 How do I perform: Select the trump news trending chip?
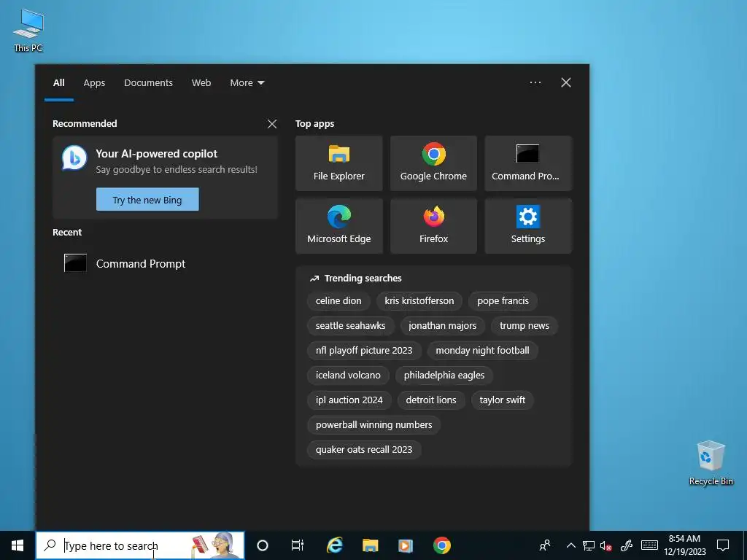click(524, 326)
